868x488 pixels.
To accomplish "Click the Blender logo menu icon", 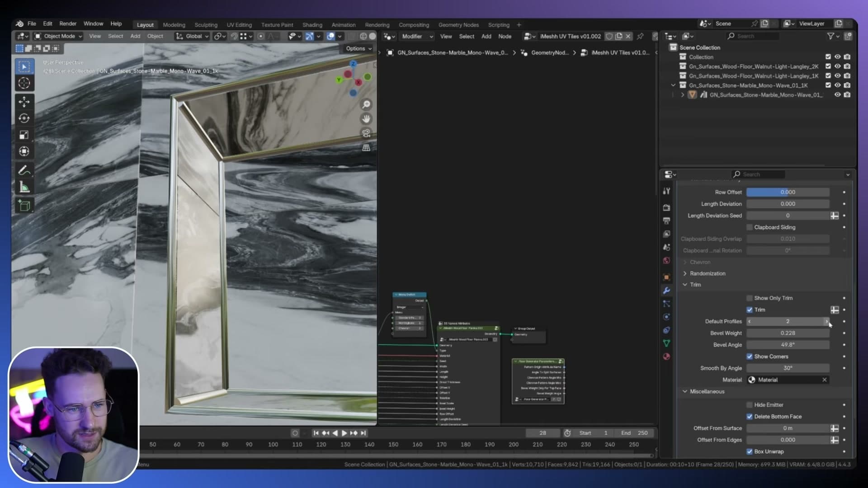I will [x=19, y=23].
